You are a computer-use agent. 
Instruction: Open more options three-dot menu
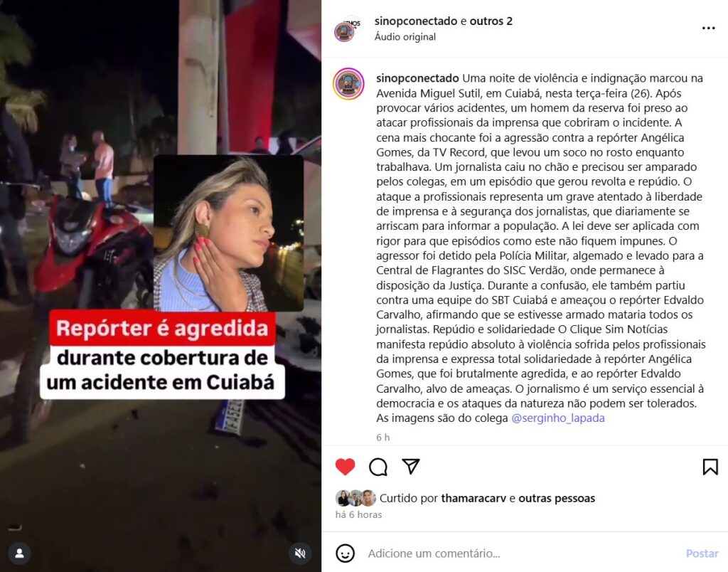[x=709, y=28]
